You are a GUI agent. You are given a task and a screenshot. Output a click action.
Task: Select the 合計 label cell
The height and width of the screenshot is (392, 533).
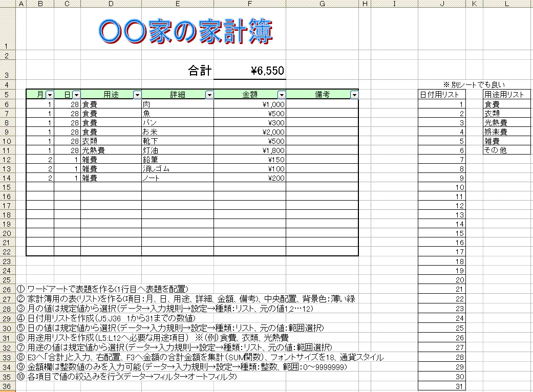point(199,71)
